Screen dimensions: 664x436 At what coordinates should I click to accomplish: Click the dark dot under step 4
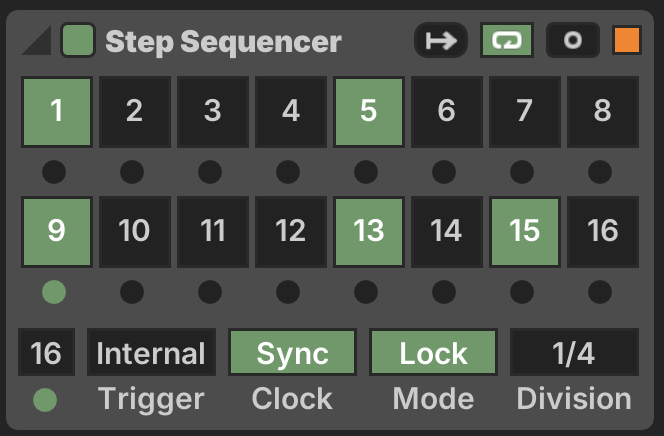click(288, 172)
